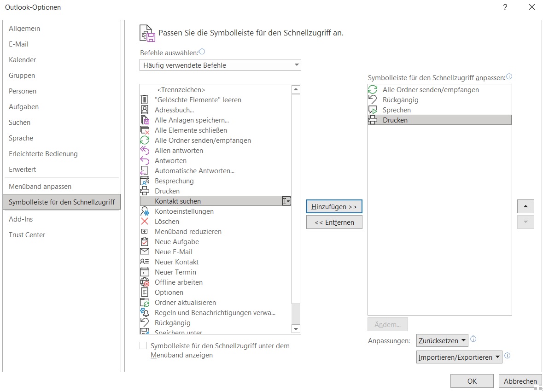
Task: Click the Menüband reduzieren icon
Action: click(145, 231)
